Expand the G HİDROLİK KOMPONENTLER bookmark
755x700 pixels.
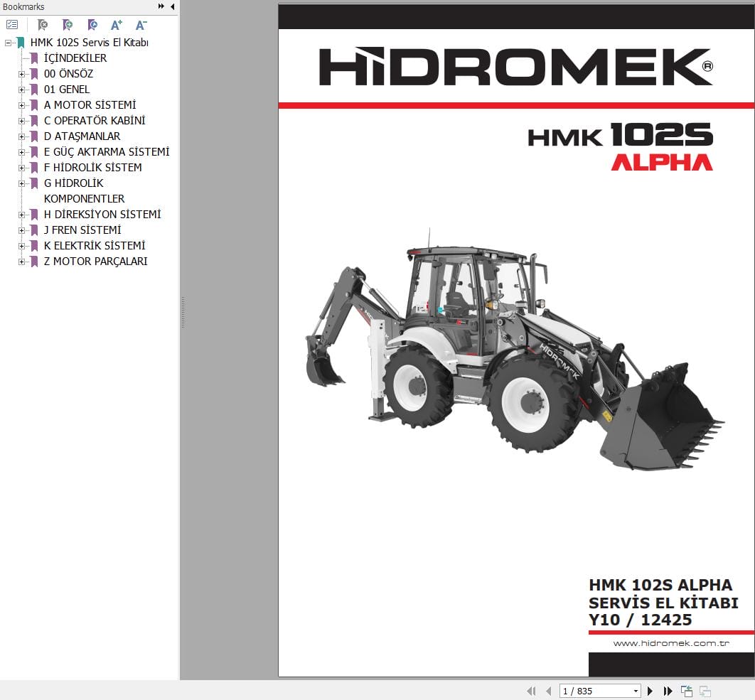point(21,183)
